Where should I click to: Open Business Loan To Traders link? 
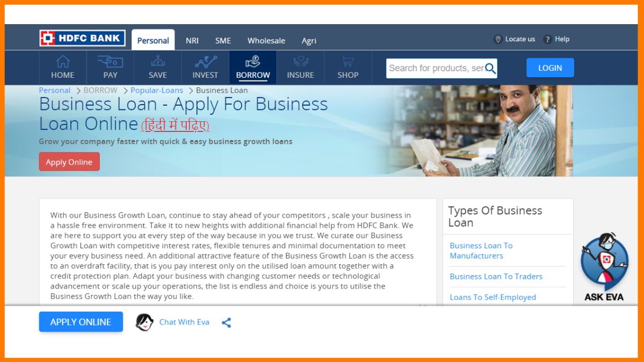[x=496, y=277]
